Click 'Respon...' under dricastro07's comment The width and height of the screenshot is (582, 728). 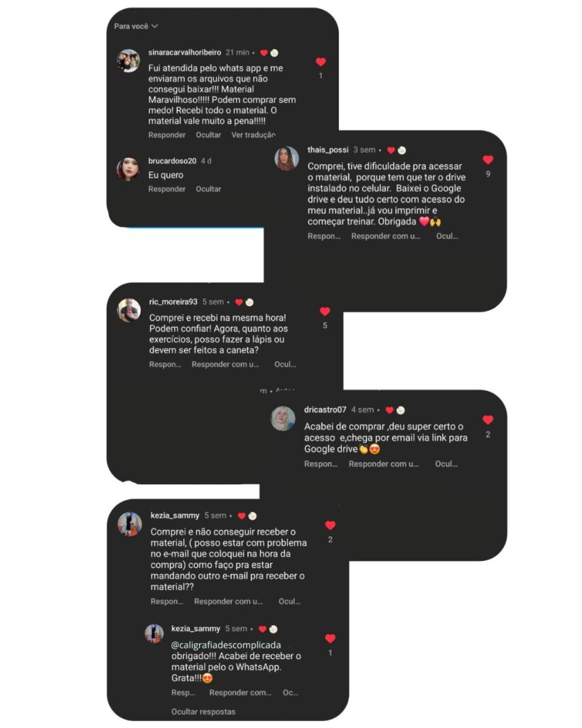click(x=320, y=464)
